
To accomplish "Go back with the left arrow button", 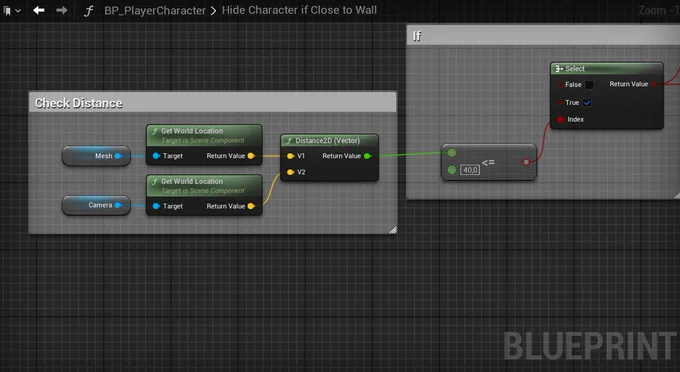I will click(x=39, y=10).
